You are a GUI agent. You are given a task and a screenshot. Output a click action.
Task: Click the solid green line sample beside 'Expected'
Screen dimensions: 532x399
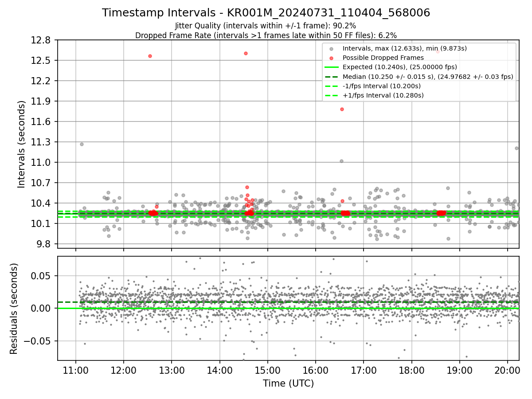[332, 67]
